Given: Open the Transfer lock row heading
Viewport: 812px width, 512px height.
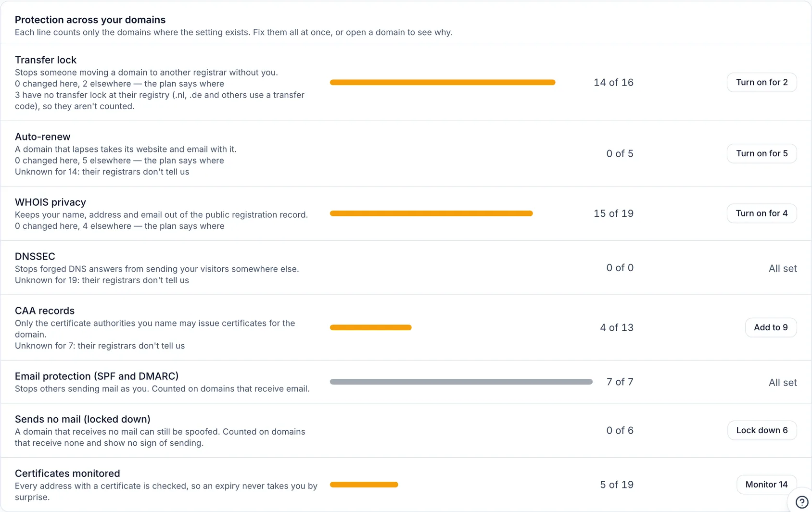Looking at the screenshot, I should click(x=46, y=60).
